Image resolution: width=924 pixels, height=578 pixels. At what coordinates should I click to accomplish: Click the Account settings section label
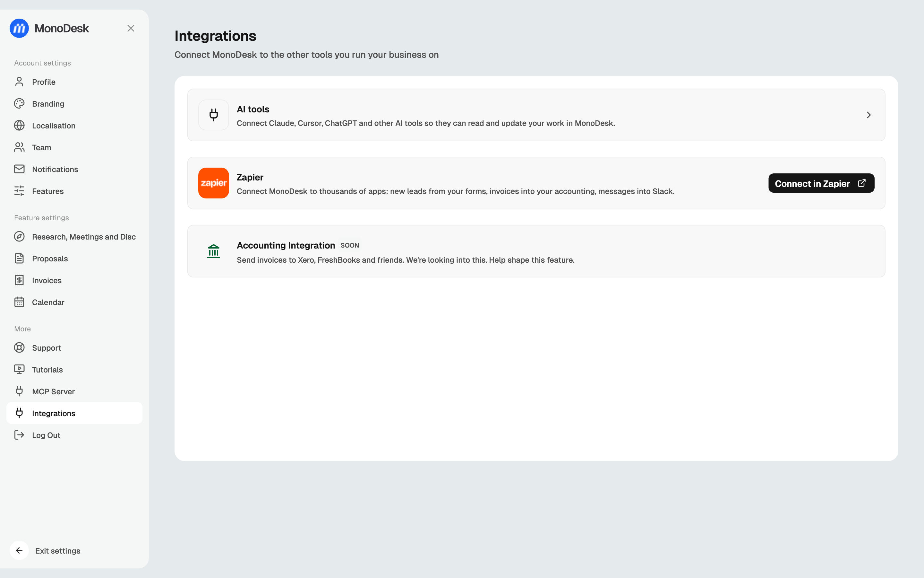[42, 63]
